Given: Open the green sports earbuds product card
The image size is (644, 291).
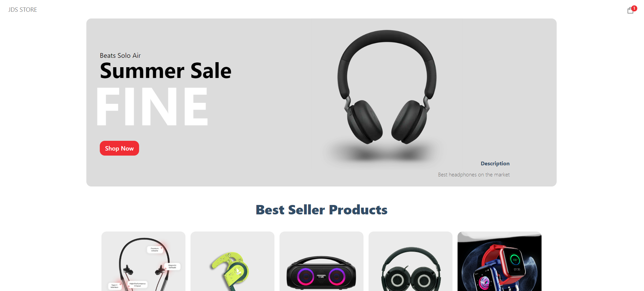Looking at the screenshot, I should coord(232,261).
